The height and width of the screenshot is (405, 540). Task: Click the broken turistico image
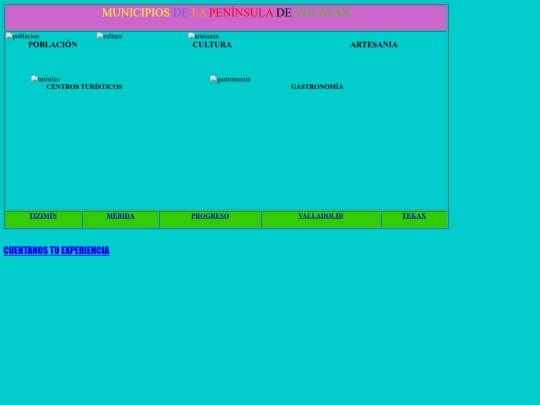tap(46, 79)
